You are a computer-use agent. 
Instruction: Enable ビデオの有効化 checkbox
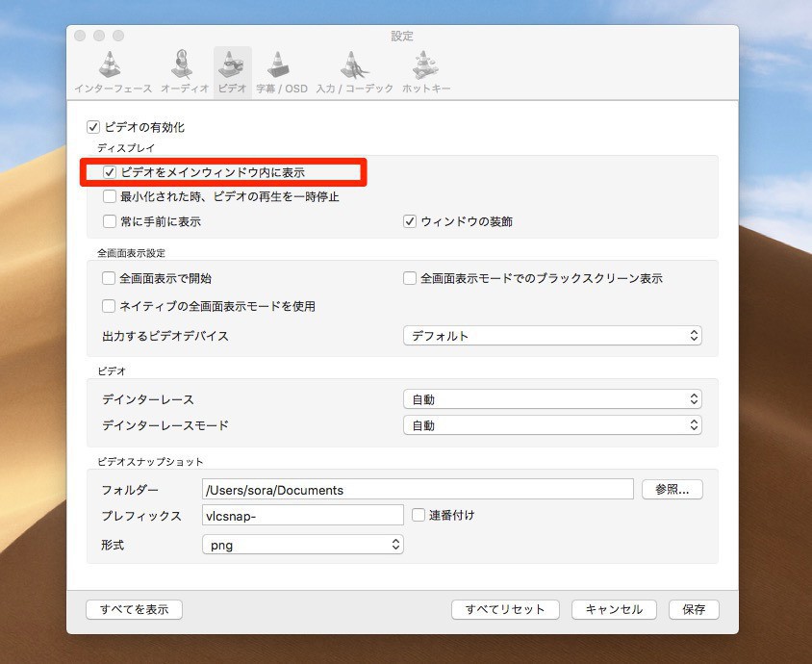coord(92,125)
